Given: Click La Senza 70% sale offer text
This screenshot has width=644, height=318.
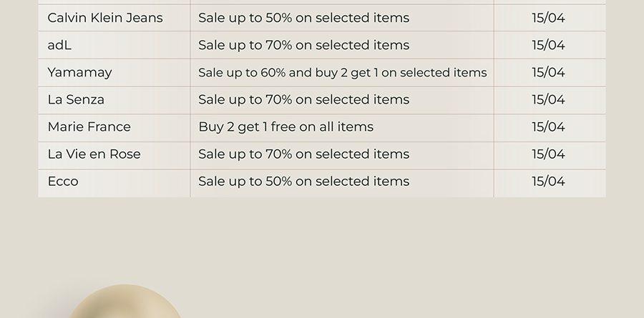Looking at the screenshot, I should click(x=304, y=100).
